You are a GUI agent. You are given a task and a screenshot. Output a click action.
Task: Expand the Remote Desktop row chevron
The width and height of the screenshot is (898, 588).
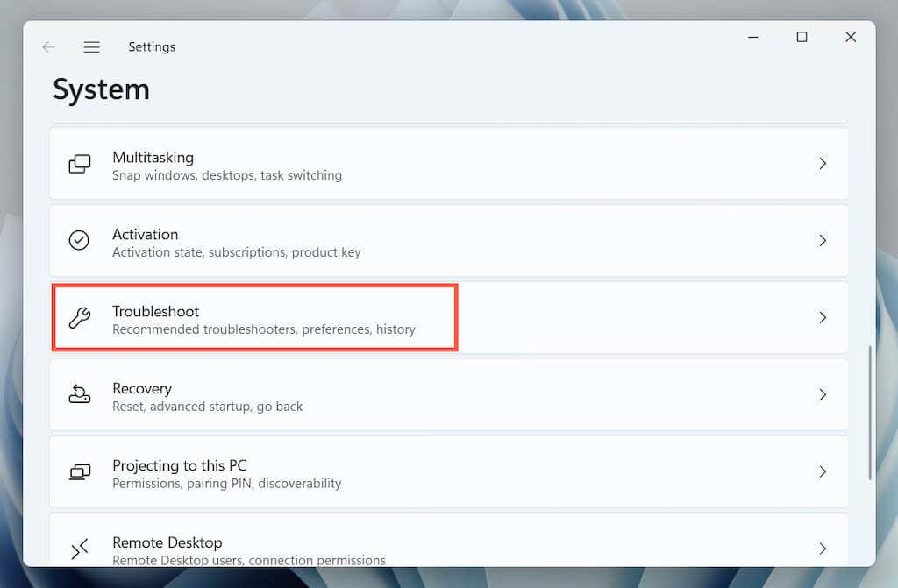coord(823,549)
